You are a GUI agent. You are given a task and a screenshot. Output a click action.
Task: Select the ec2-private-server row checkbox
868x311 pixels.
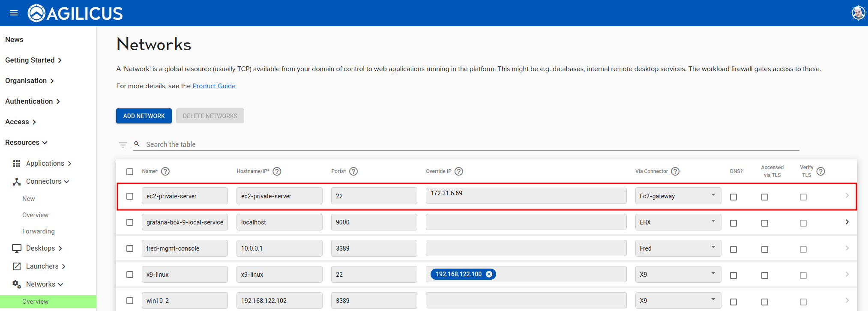(x=130, y=196)
